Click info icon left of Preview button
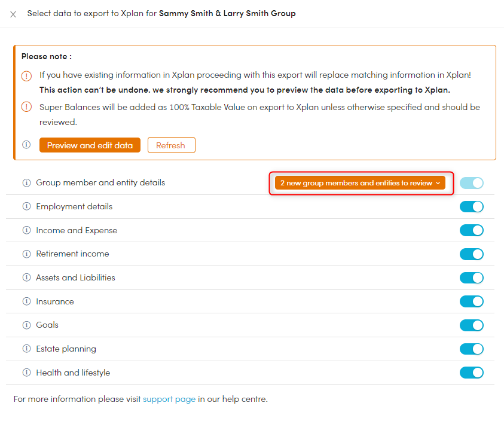This screenshot has width=504, height=421. (x=26, y=145)
